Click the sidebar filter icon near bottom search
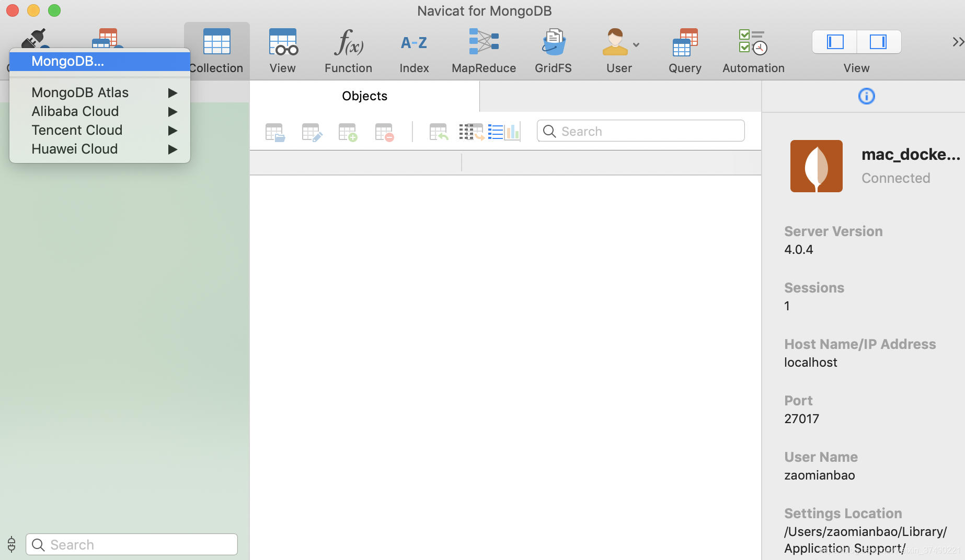The height and width of the screenshot is (560, 965). click(x=12, y=544)
